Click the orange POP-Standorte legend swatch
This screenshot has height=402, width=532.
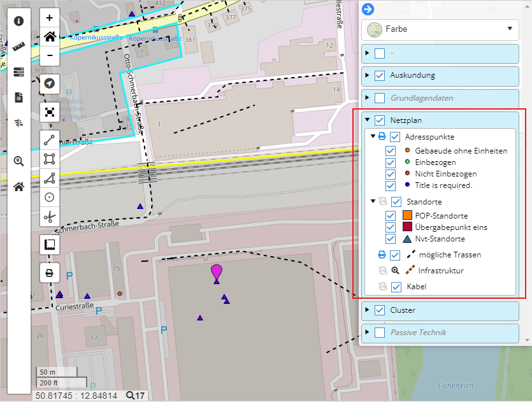click(407, 215)
